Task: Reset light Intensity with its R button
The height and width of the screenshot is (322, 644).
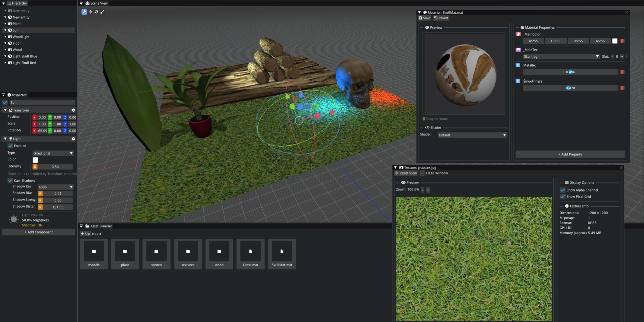Action: 35,167
